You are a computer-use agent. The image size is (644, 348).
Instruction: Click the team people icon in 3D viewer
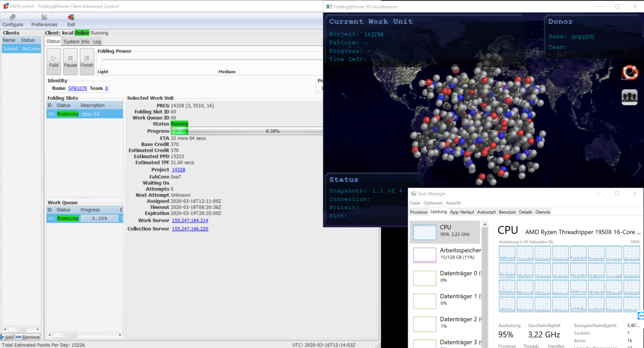(x=630, y=97)
